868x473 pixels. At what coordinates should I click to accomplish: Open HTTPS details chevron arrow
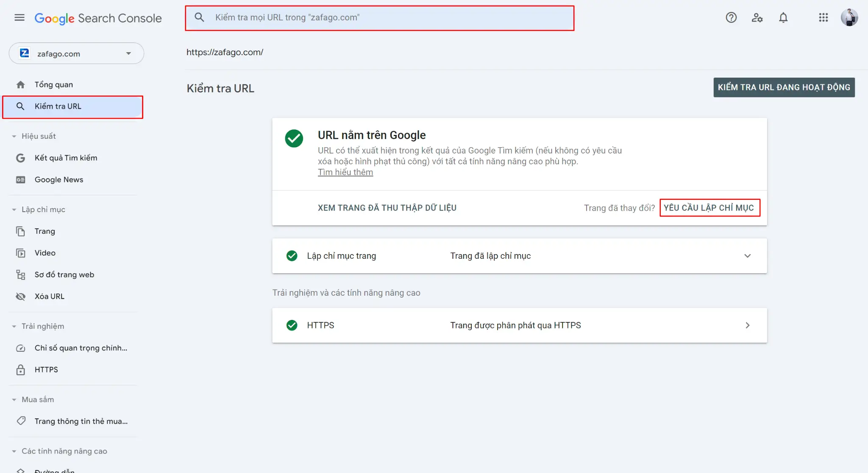click(x=747, y=325)
